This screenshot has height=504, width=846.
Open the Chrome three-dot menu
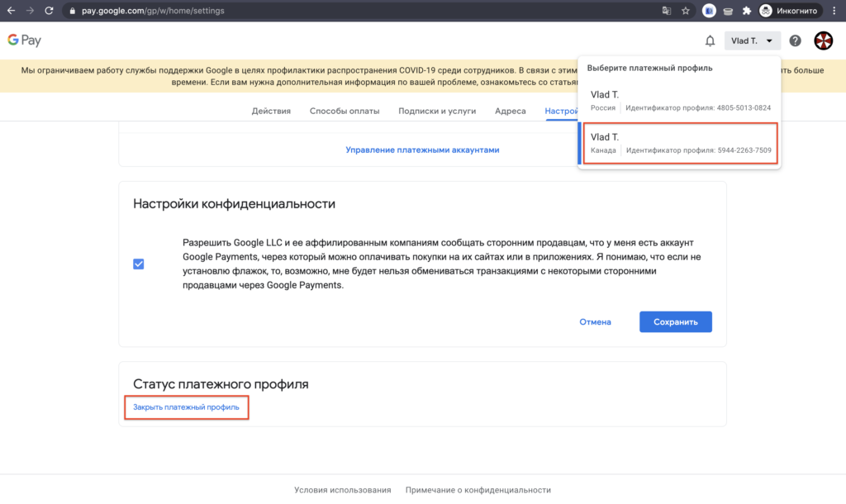[834, 11]
